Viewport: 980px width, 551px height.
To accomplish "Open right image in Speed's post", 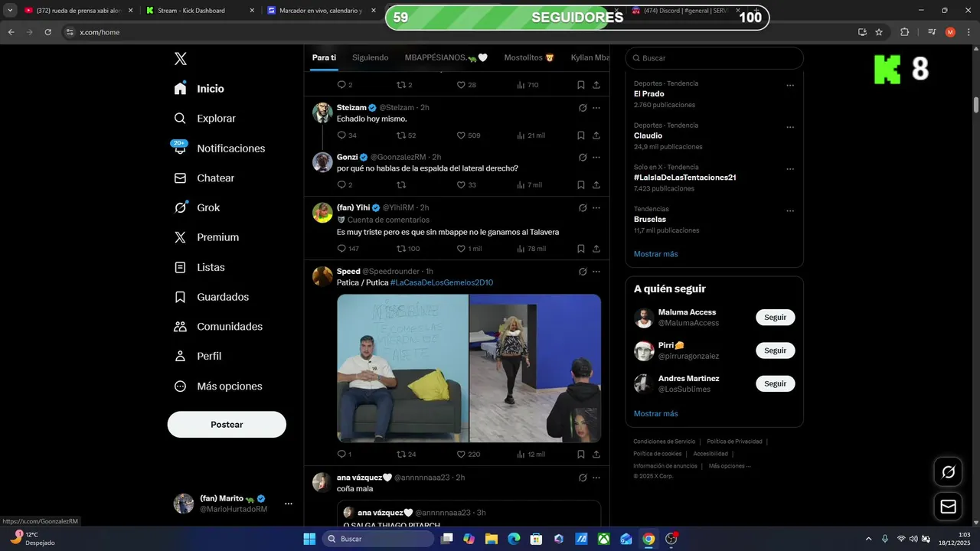I will [x=535, y=368].
